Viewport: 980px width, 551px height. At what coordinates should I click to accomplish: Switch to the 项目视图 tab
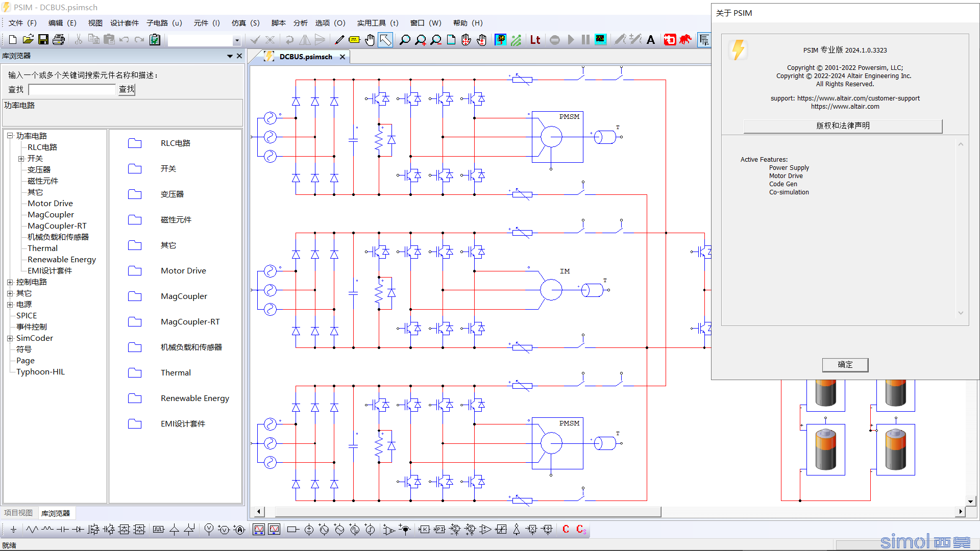(18, 513)
